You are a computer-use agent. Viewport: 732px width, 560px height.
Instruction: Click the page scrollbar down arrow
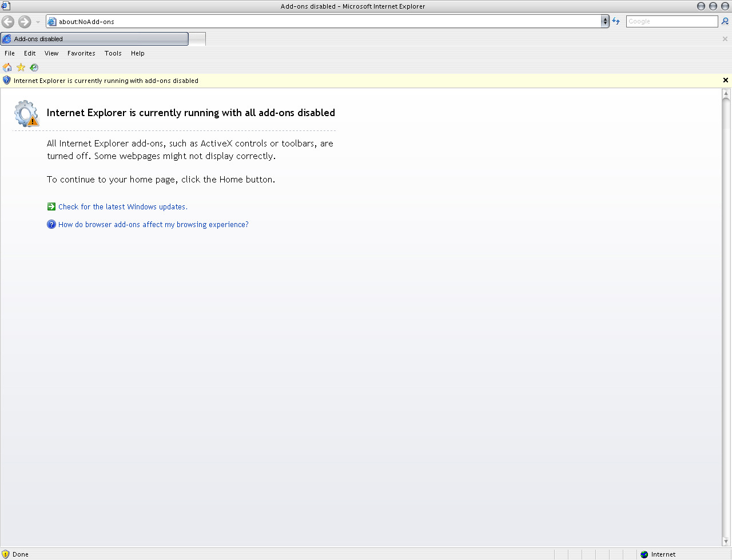coord(726,542)
